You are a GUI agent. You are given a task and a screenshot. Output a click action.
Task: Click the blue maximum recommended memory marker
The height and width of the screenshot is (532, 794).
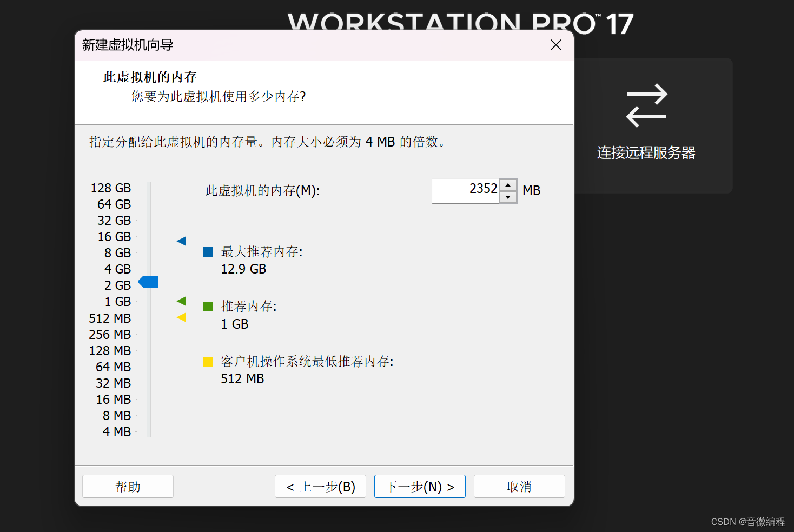coord(181,241)
